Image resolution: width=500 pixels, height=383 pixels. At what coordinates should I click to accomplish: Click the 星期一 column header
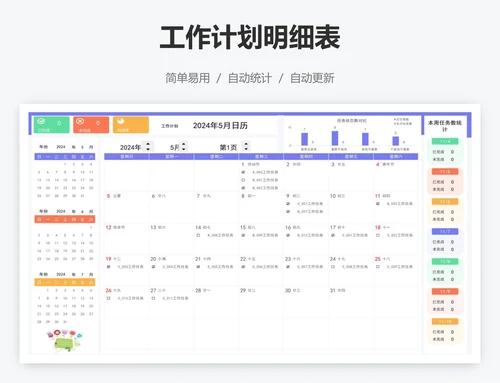pos(172,156)
